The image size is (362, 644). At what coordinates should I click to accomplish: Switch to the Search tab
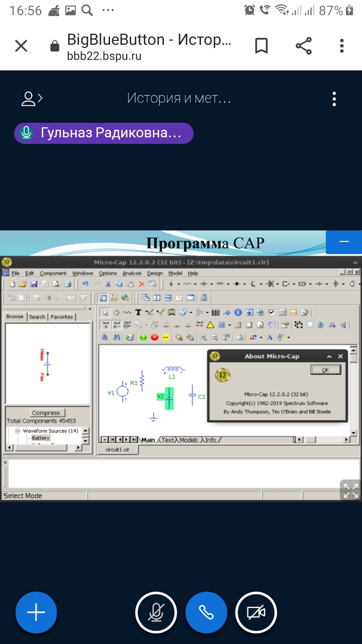tap(37, 317)
